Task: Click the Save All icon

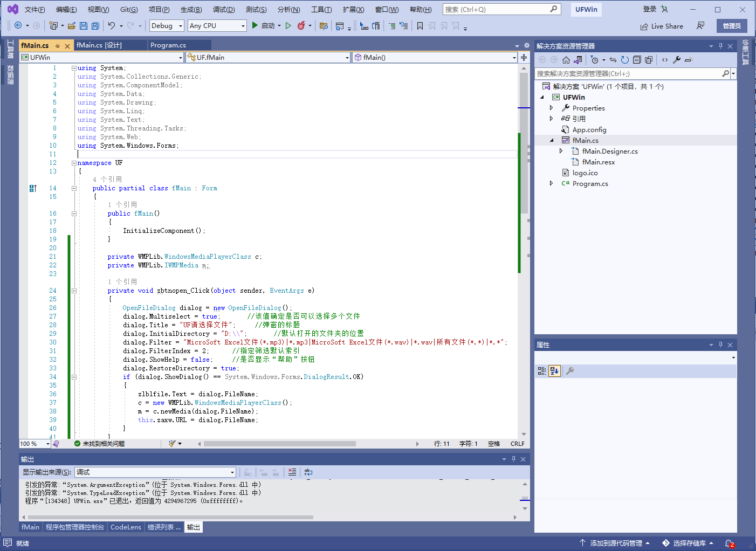Action: (95, 25)
